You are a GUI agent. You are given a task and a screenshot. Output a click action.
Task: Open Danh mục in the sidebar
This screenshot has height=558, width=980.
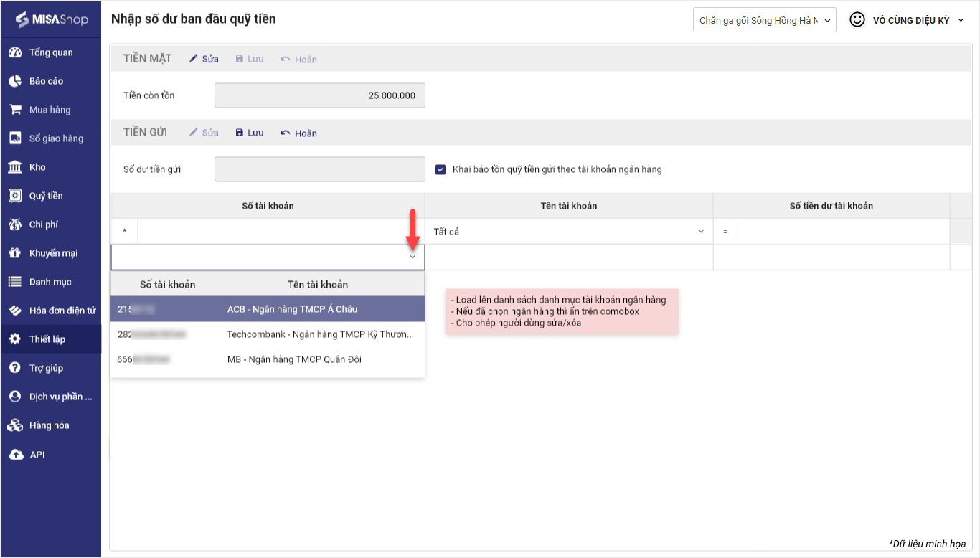51,282
